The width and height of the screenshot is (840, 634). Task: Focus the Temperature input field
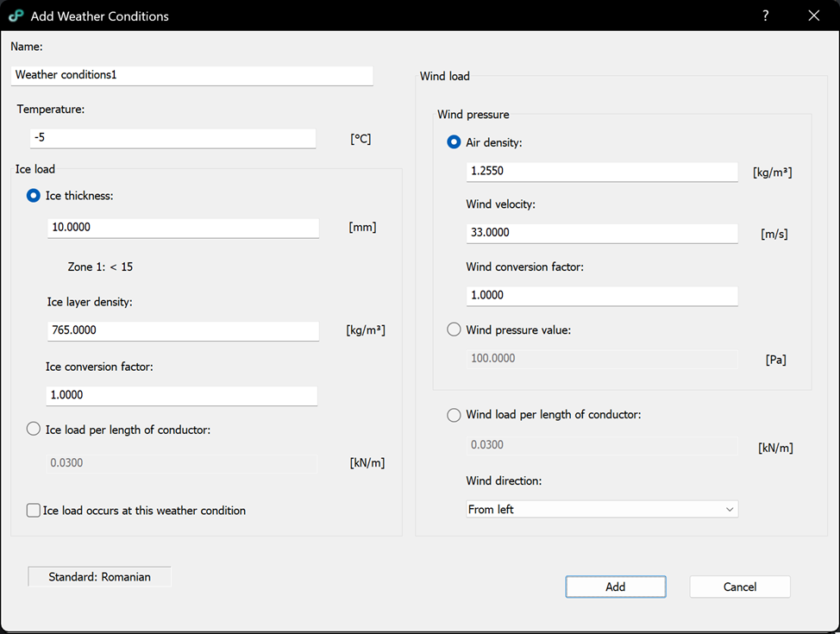coord(172,138)
